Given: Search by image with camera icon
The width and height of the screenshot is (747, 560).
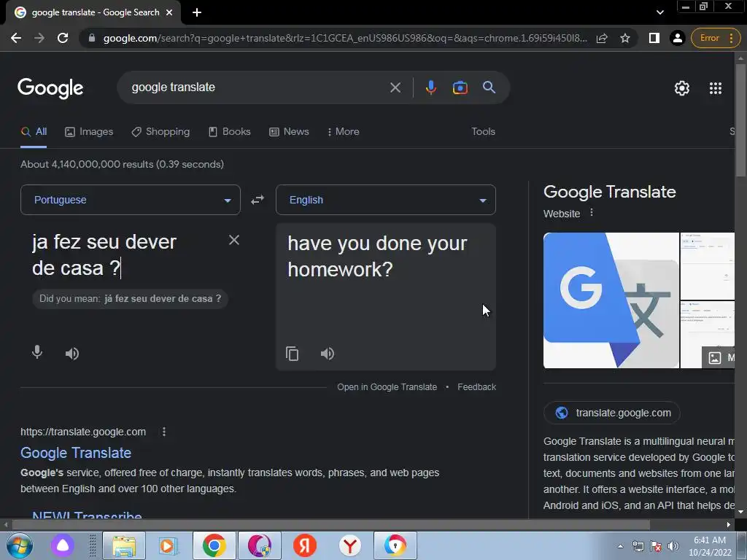Looking at the screenshot, I should pos(460,87).
